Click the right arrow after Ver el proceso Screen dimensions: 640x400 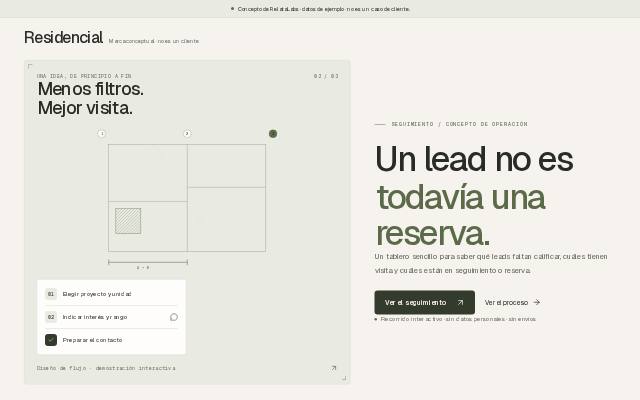click(537, 302)
